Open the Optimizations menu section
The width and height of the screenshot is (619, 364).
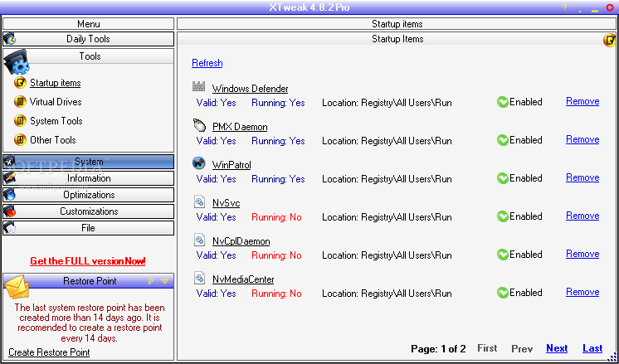(88, 195)
